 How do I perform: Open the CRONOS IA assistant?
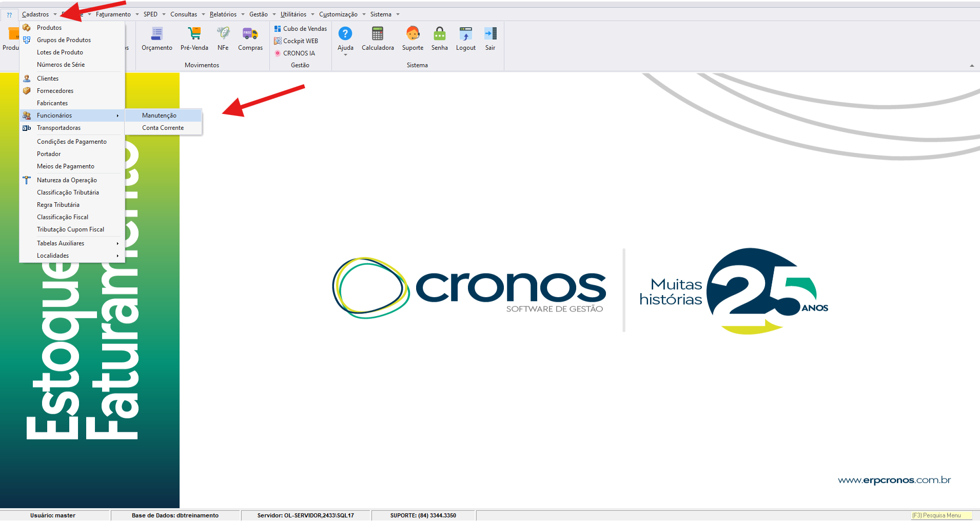[299, 53]
